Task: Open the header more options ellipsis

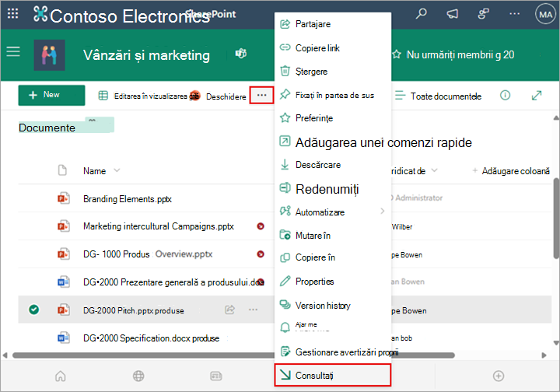Action: click(x=515, y=14)
